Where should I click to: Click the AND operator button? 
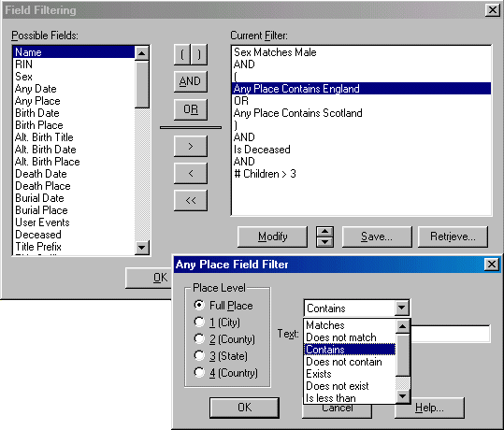pyautogui.click(x=191, y=81)
